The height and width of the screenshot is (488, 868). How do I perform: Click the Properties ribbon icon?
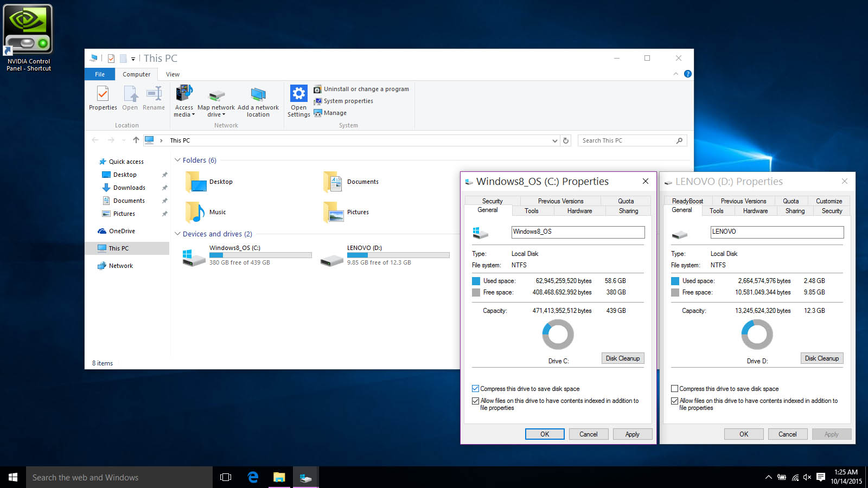(103, 98)
